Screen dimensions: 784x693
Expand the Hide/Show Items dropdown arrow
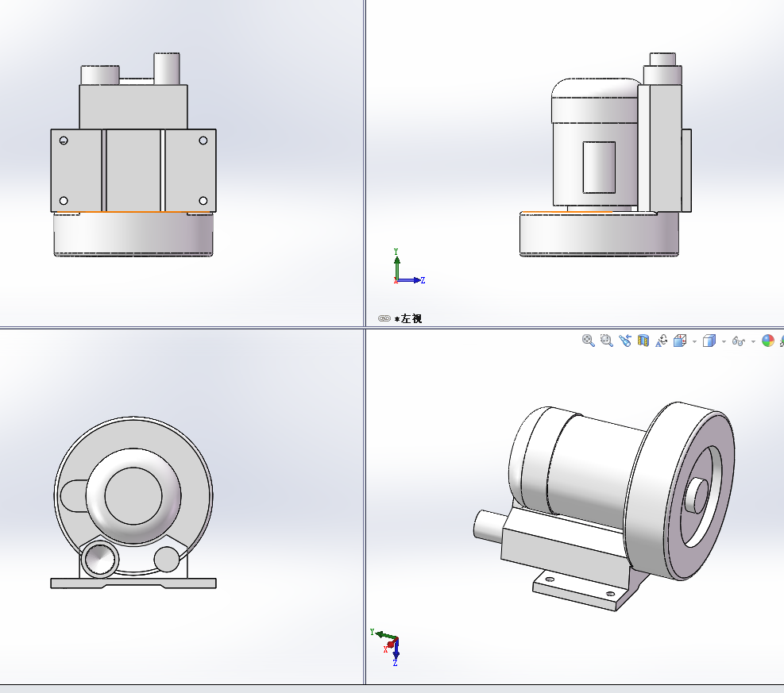[754, 342]
